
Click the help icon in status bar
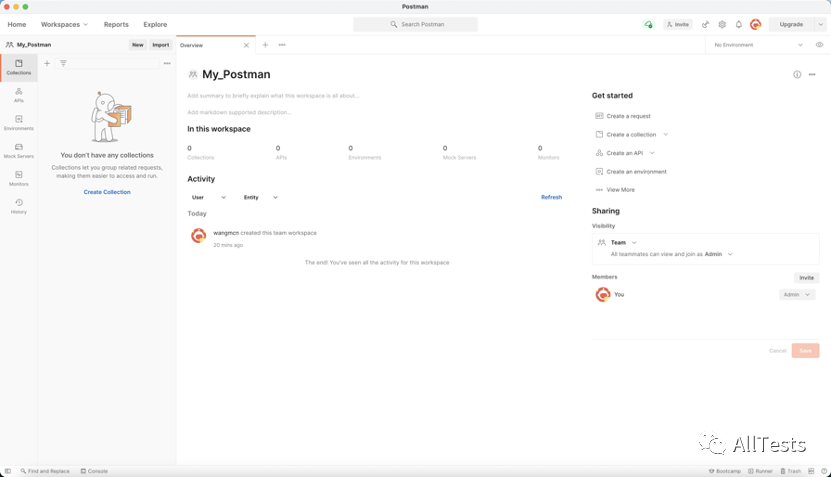coord(824,471)
